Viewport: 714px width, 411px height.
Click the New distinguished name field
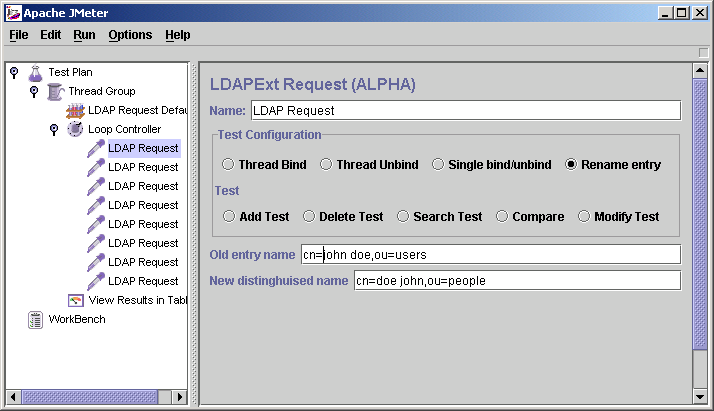click(516, 281)
